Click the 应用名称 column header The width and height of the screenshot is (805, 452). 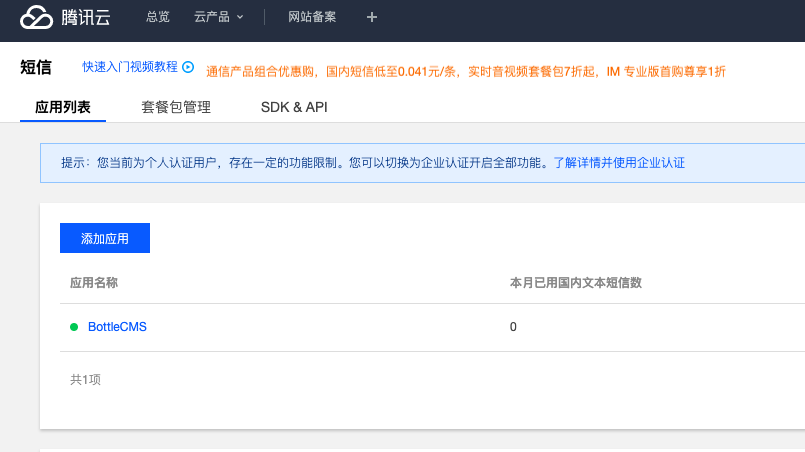(x=94, y=282)
